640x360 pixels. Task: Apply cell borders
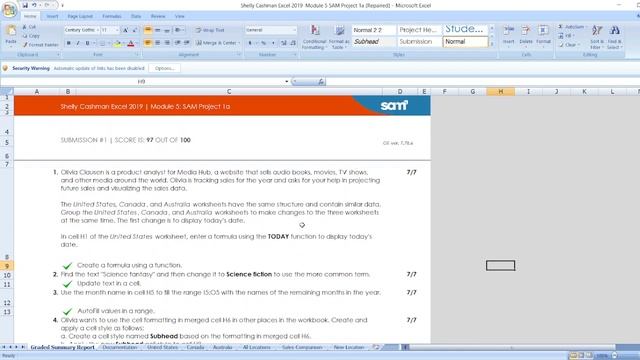pyautogui.click(x=102, y=43)
